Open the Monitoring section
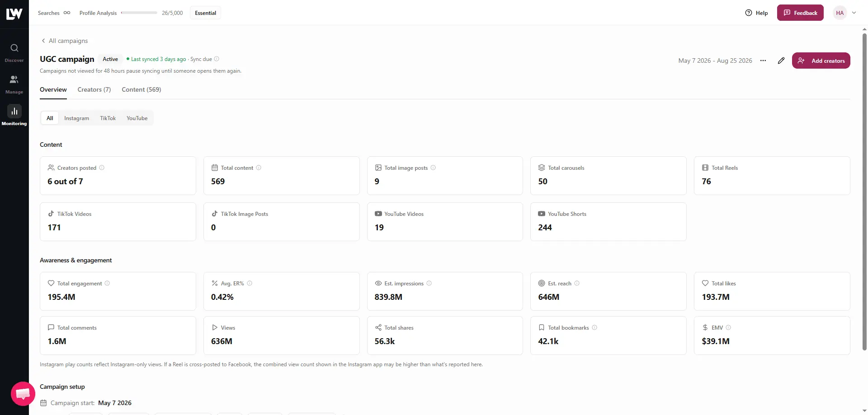 [x=14, y=116]
